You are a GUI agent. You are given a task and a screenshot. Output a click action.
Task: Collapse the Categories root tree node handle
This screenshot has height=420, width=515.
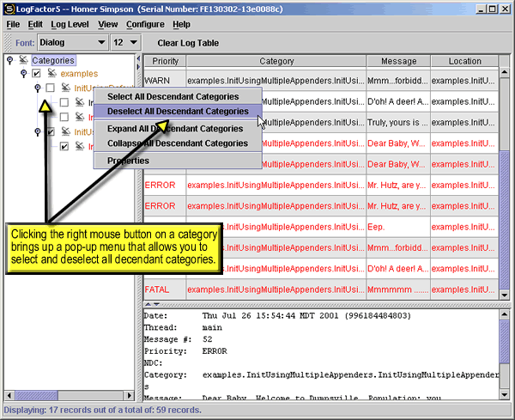click(9, 60)
